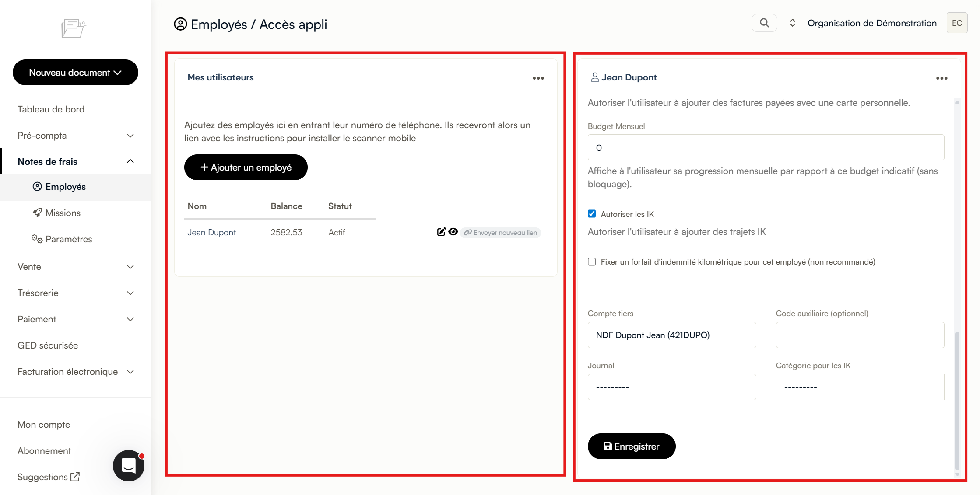980x495 pixels.
Task: Expand the Pré-compta sidebar section
Action: coord(75,136)
